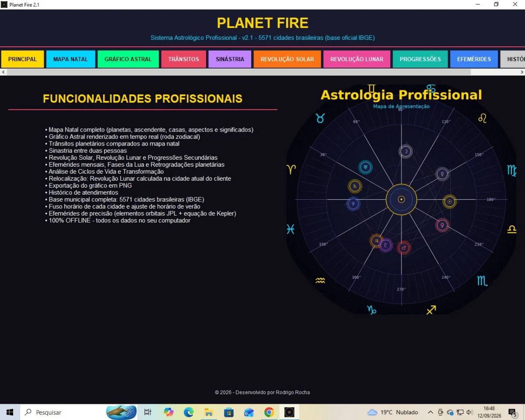Click the 'Histórico de atendimentos' line
The image size is (525, 420).
pyautogui.click(x=81, y=193)
